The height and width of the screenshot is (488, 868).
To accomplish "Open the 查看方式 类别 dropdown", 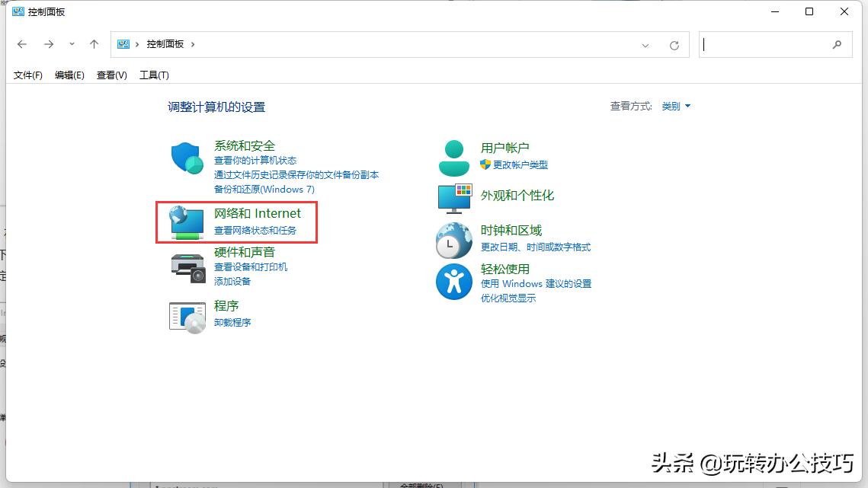I will pyautogui.click(x=676, y=106).
